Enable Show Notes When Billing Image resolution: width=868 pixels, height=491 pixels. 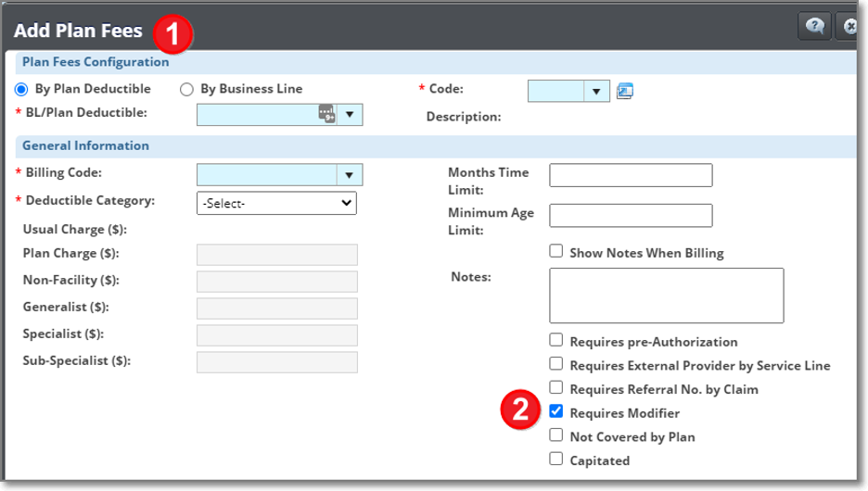tap(556, 251)
